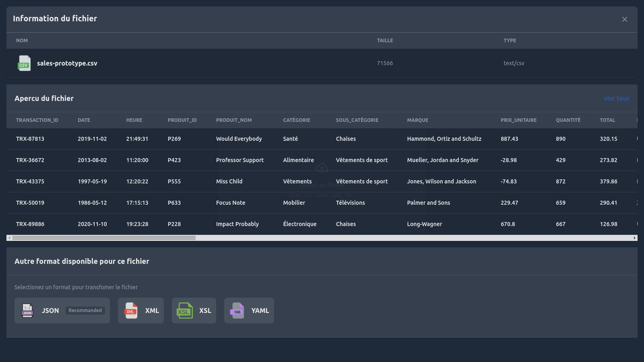Click the purple YAML document icon
Viewport: 644px width, 362px height.
(x=237, y=311)
